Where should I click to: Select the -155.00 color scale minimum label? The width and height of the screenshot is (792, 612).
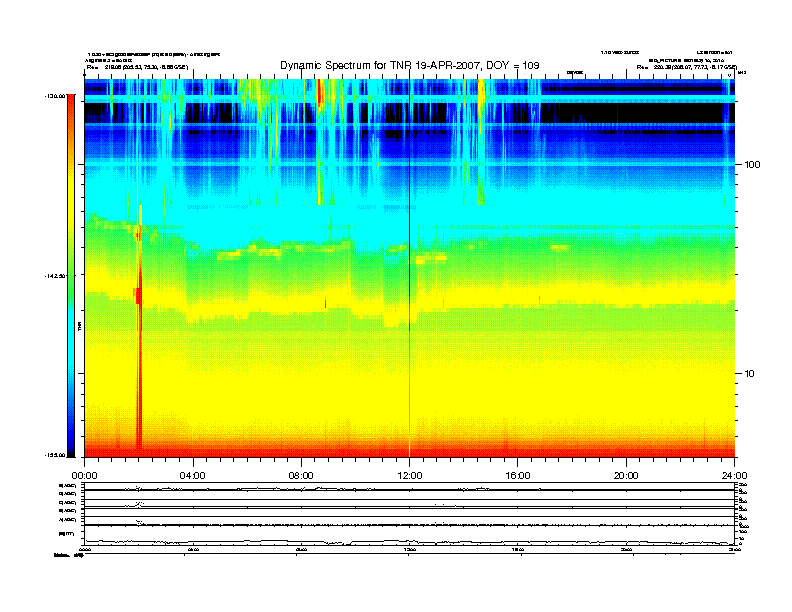(x=56, y=455)
